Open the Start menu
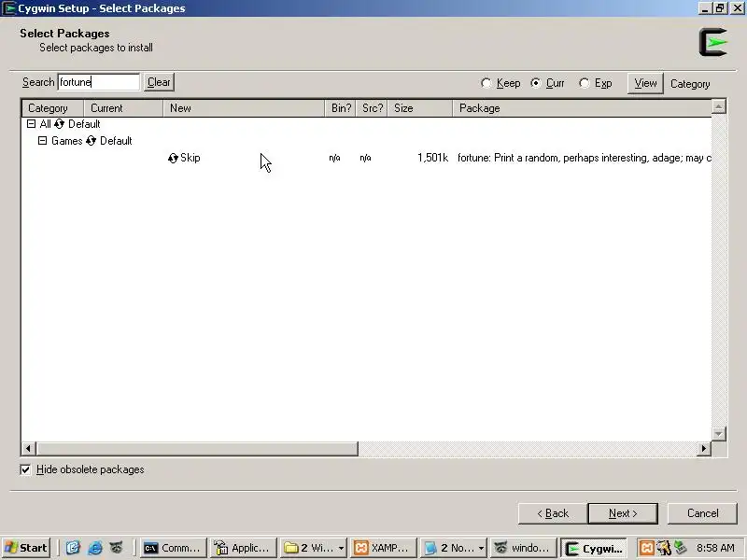 [27, 548]
